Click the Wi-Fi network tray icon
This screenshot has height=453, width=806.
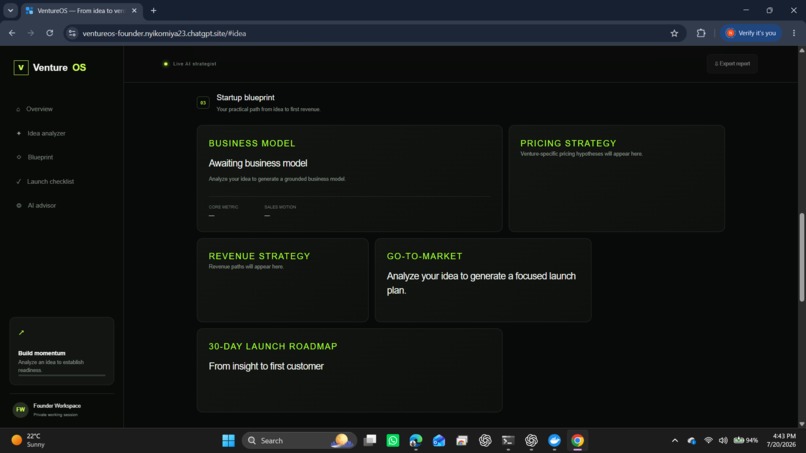point(708,441)
